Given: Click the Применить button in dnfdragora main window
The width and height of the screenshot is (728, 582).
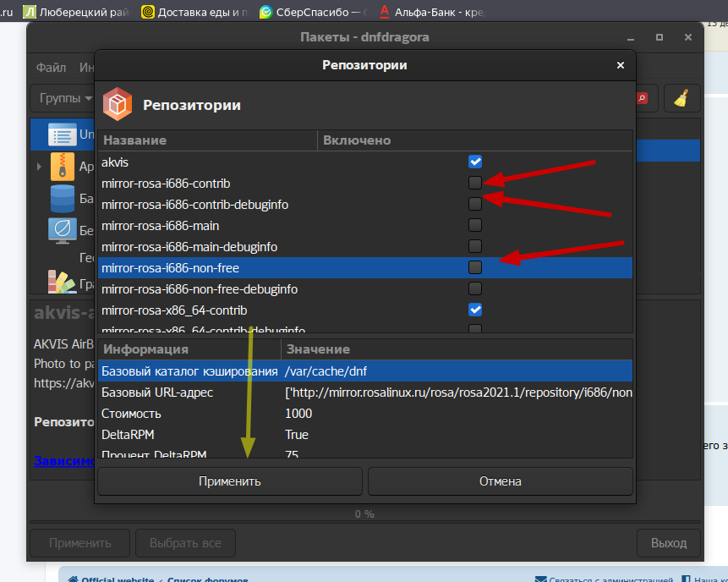Looking at the screenshot, I should point(79,543).
